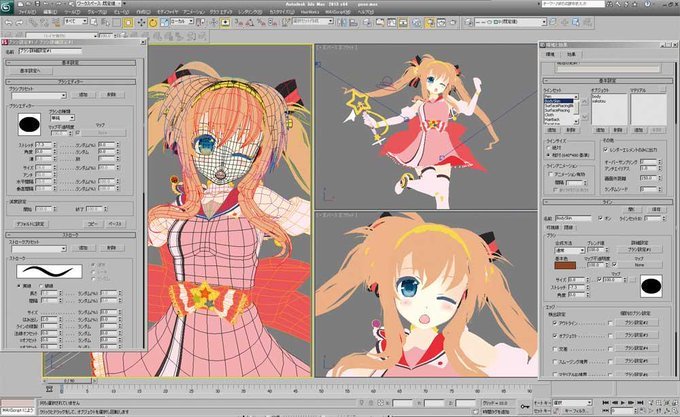Toggle the オン checkbox beside line name
This screenshot has width=680, height=417.
click(600, 218)
